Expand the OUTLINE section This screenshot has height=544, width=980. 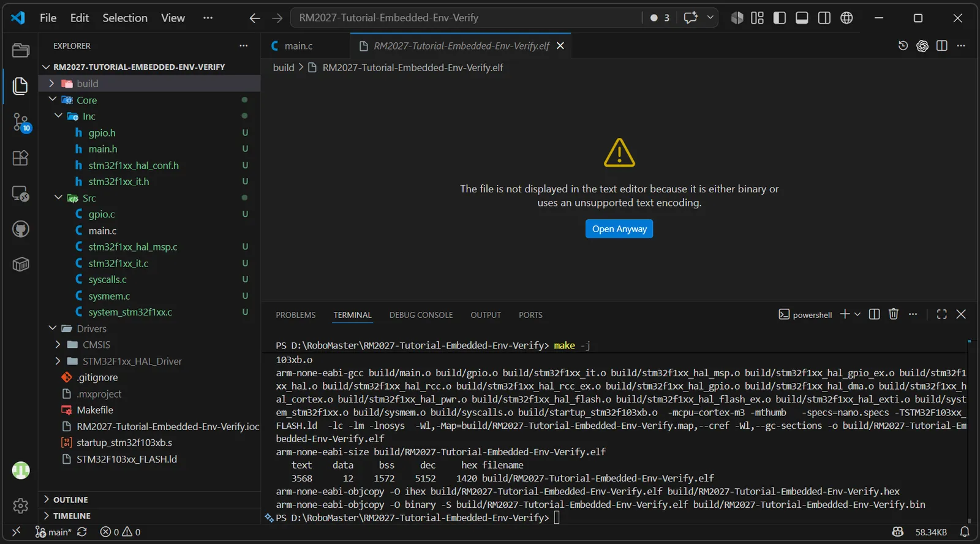47,499
